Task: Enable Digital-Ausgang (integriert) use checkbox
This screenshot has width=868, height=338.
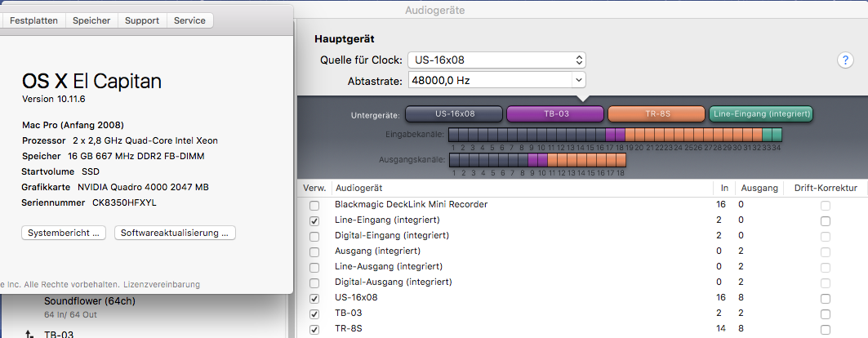Action: click(314, 282)
